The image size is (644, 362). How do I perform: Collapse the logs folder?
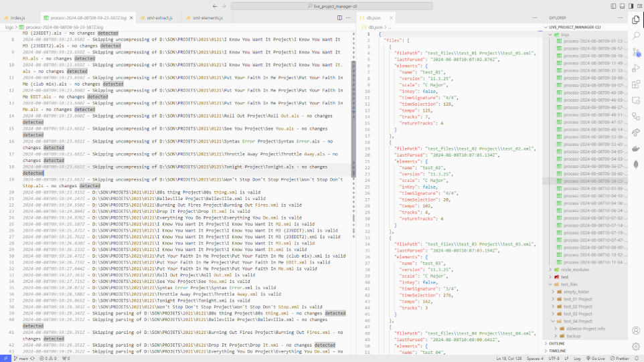point(585,35)
